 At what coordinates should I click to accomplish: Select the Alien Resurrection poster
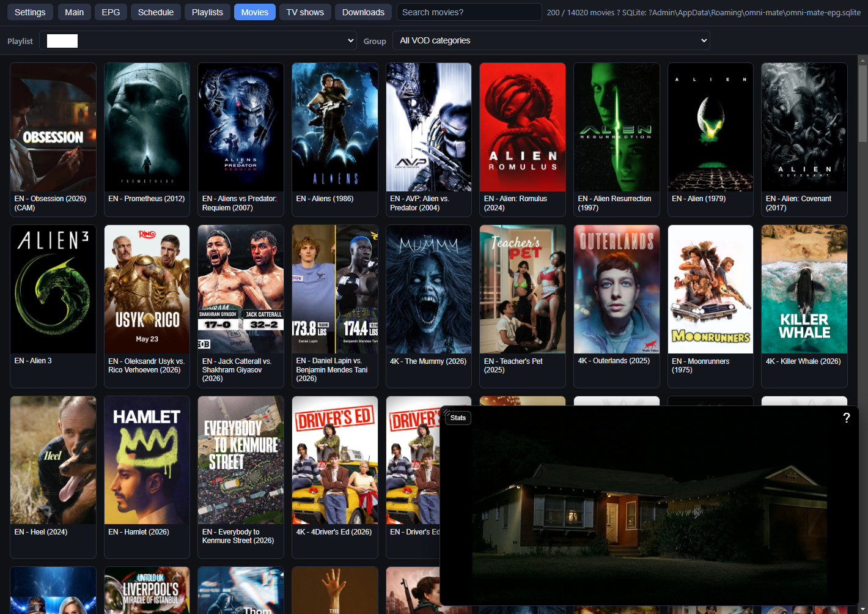pos(617,127)
